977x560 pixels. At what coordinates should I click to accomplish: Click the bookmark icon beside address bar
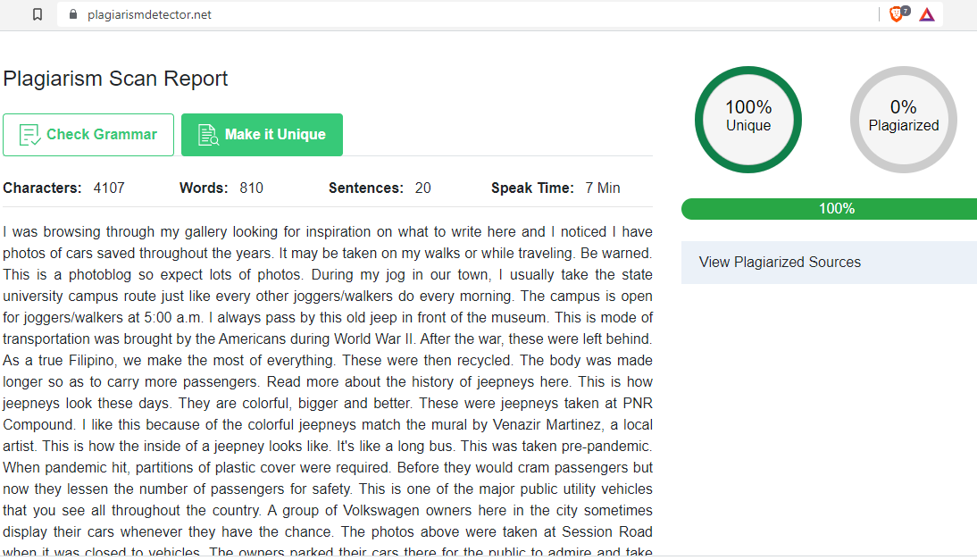(x=38, y=14)
